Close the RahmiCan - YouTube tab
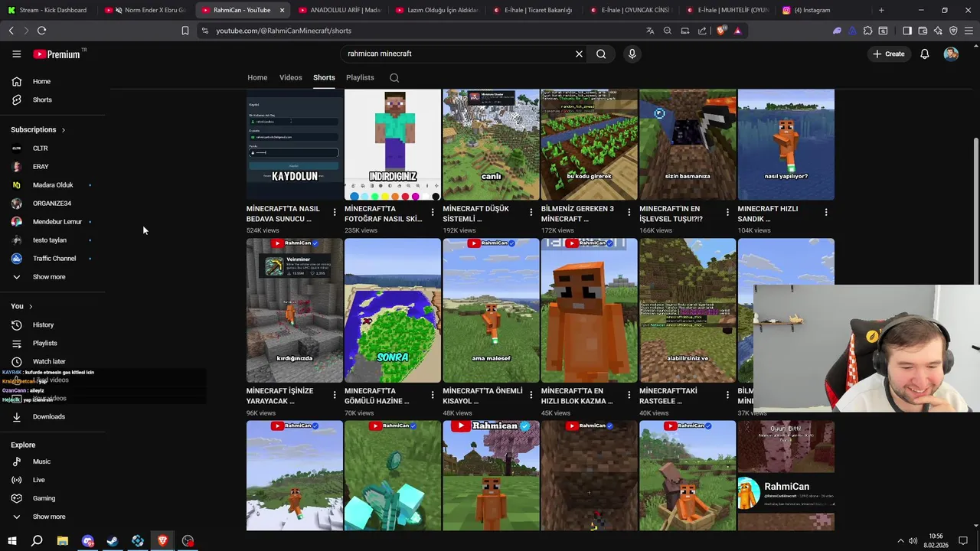The image size is (980, 551). [282, 10]
